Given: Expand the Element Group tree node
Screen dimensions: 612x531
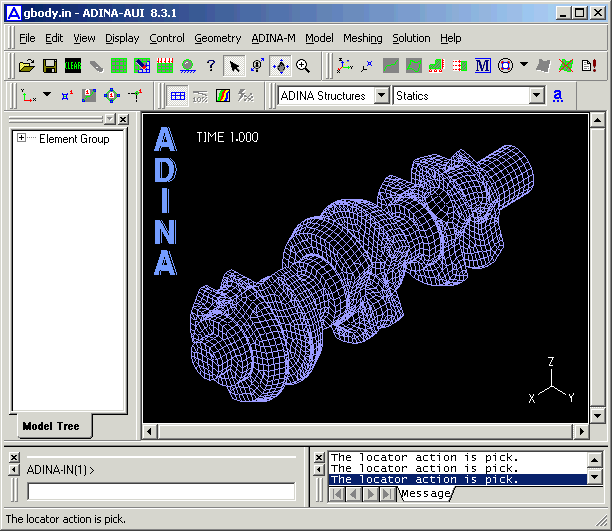Looking at the screenshot, I should click(x=21, y=137).
